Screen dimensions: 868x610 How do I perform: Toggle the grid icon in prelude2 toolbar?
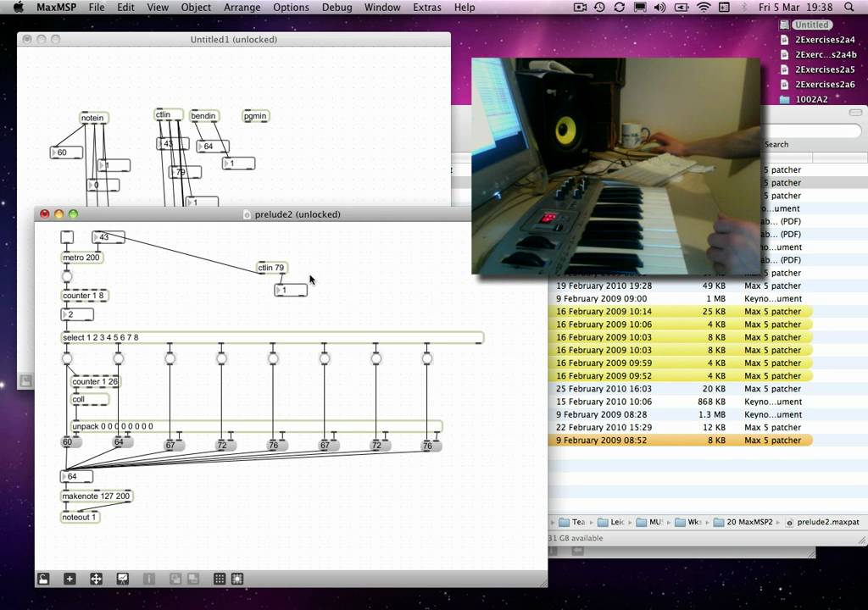coord(220,579)
